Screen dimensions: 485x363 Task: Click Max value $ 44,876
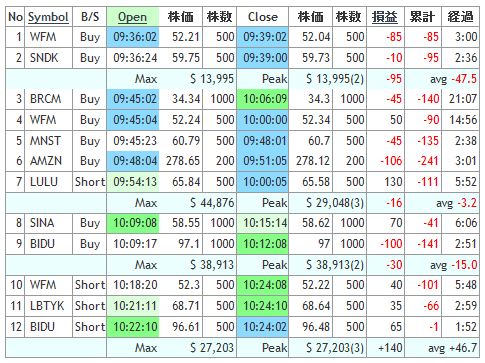212,203
